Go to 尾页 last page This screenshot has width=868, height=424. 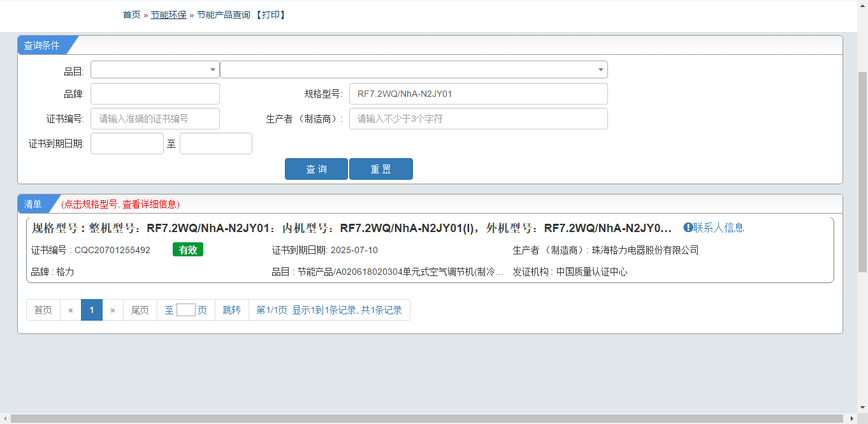(140, 310)
